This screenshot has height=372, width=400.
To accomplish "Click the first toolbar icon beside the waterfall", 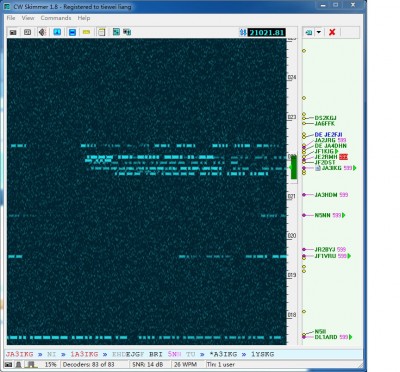I will 13,32.
